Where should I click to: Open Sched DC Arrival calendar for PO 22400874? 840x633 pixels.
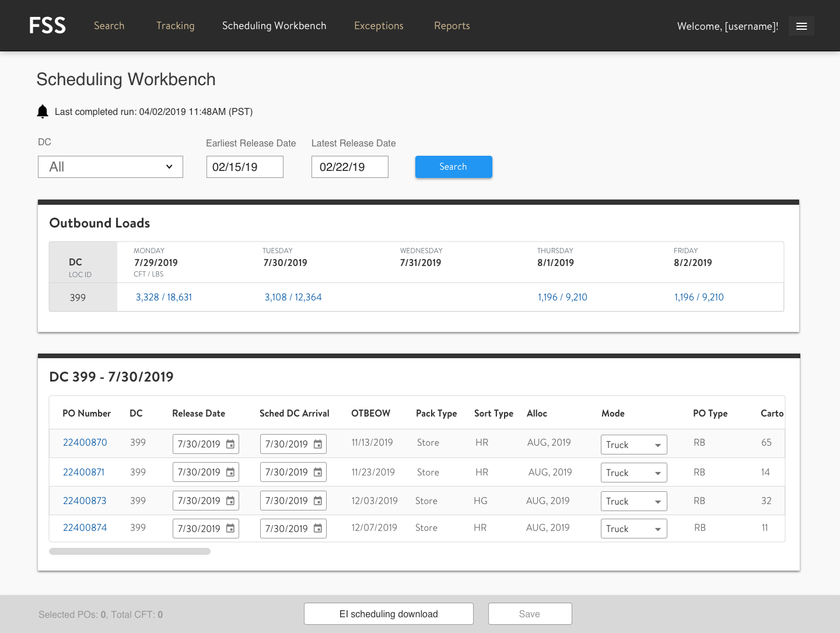(318, 529)
